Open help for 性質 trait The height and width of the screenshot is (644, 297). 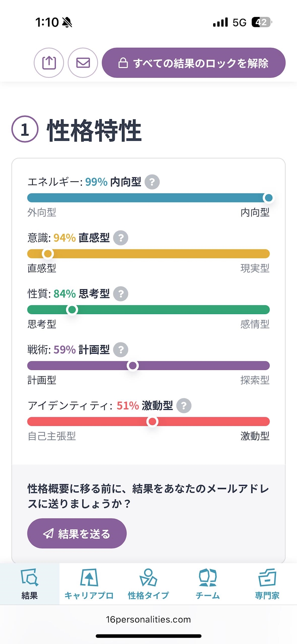[121, 294]
